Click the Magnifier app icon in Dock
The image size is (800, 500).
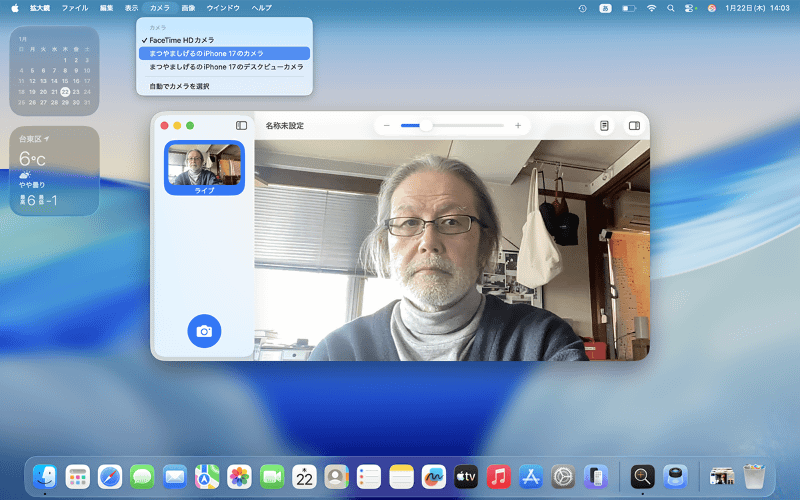coord(642,477)
